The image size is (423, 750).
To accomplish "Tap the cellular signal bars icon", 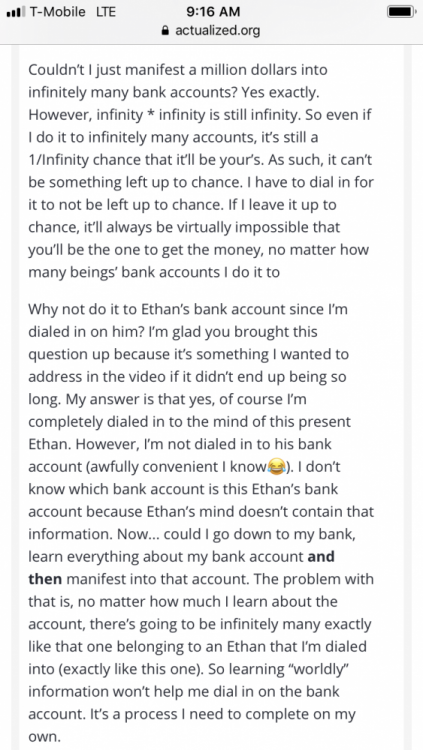I will coord(16,12).
